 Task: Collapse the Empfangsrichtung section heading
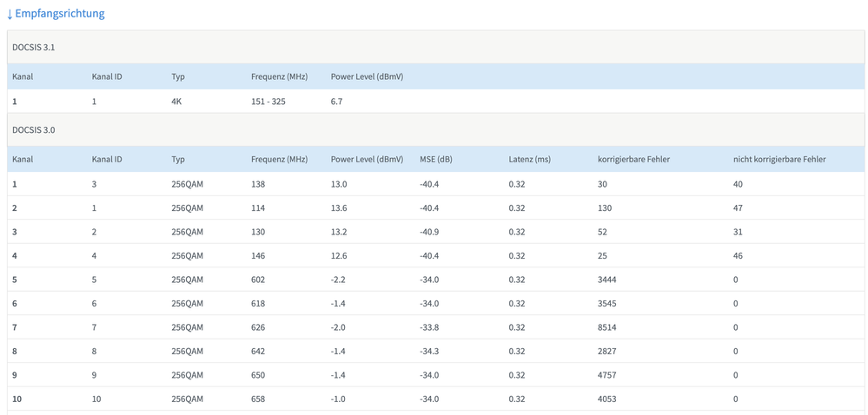click(x=60, y=14)
